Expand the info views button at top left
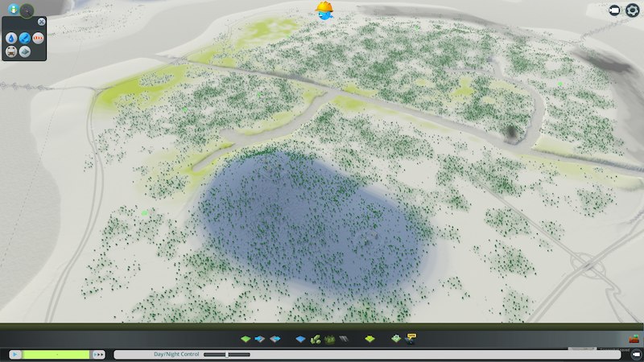This screenshot has height=362, width=644. click(x=12, y=10)
